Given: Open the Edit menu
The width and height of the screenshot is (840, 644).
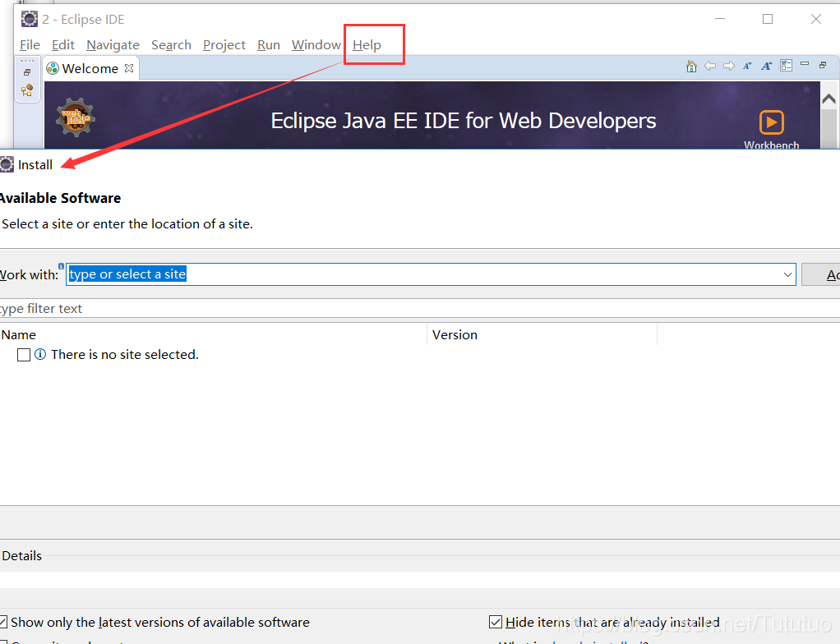Looking at the screenshot, I should [x=63, y=45].
